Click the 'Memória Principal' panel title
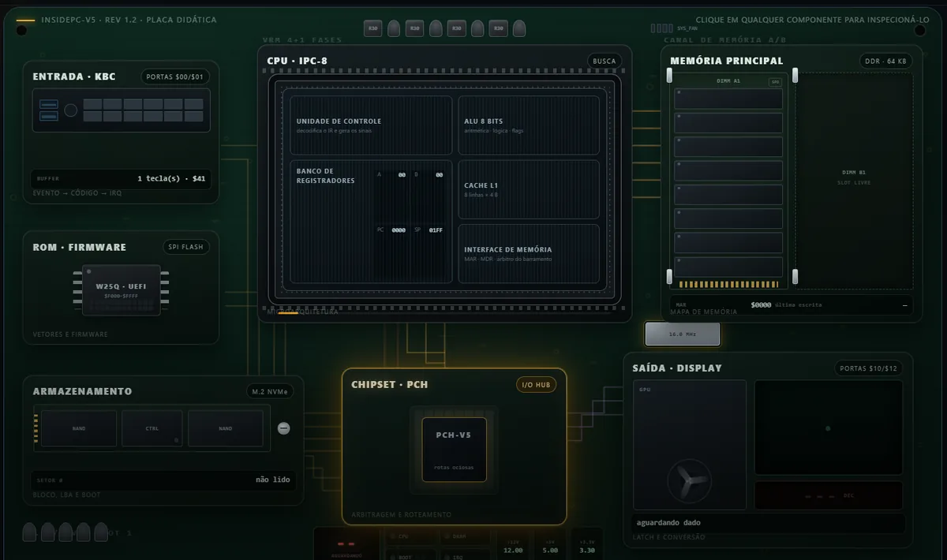The height and width of the screenshot is (560, 947). pos(726,61)
